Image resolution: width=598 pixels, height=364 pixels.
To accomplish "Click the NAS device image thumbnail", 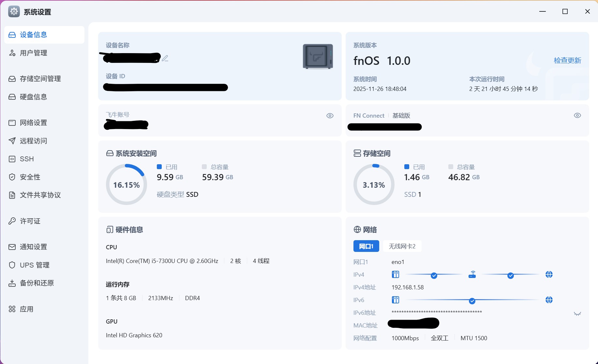I will coord(318,56).
